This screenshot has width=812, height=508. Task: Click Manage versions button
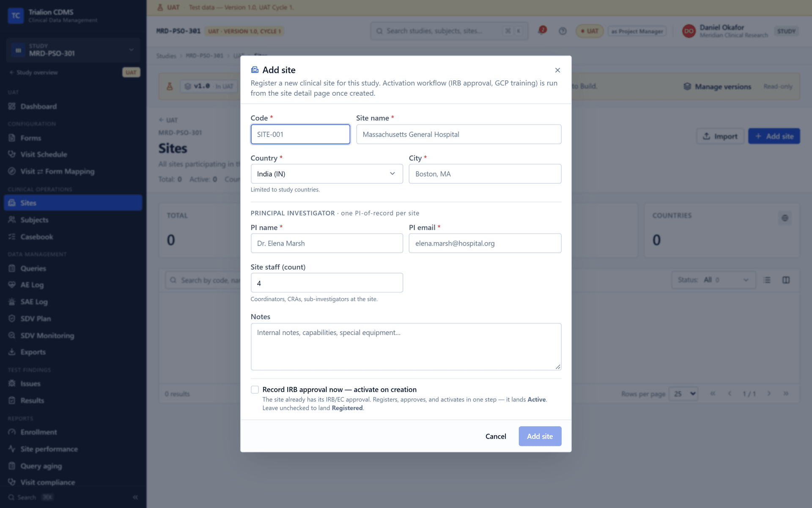(x=717, y=86)
